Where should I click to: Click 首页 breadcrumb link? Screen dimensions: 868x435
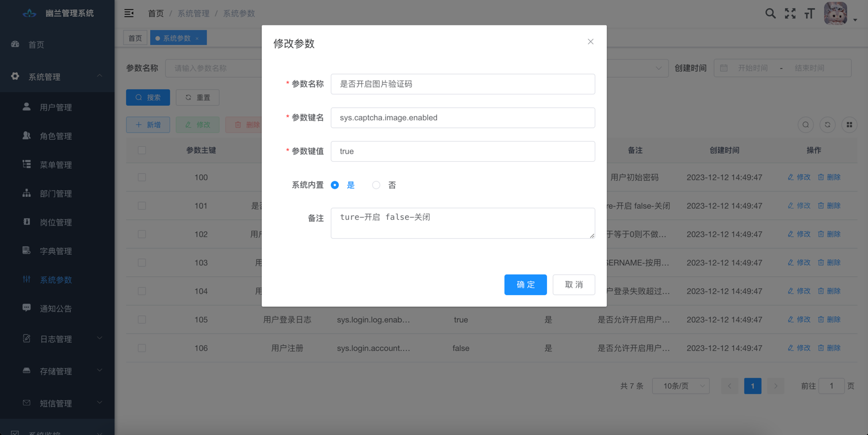156,13
